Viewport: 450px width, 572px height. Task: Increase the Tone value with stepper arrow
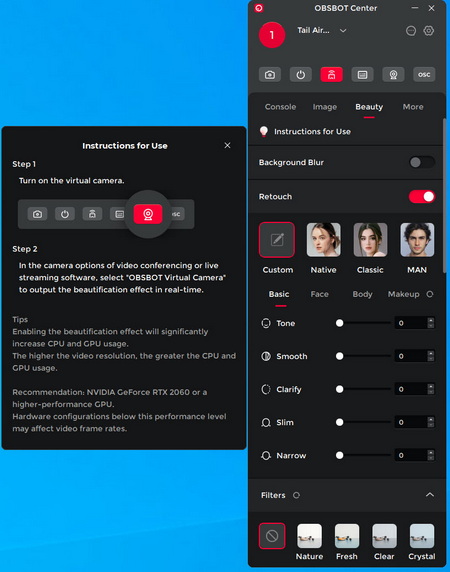(431, 320)
